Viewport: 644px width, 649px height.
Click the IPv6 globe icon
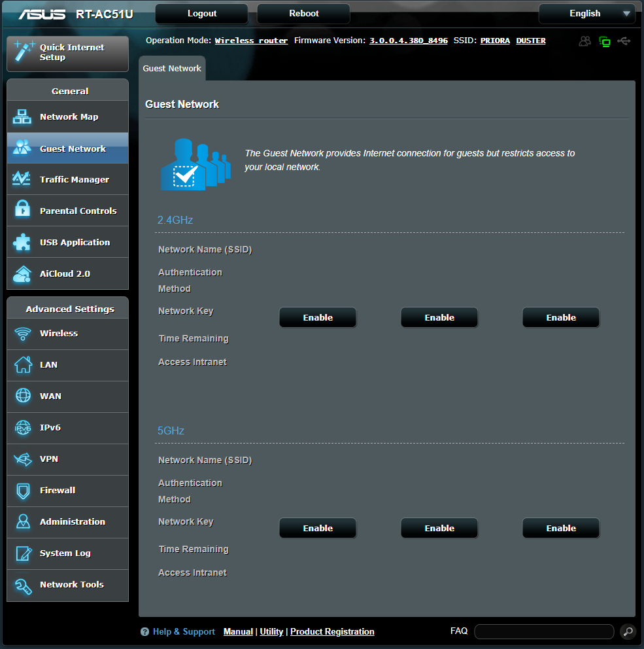23,428
